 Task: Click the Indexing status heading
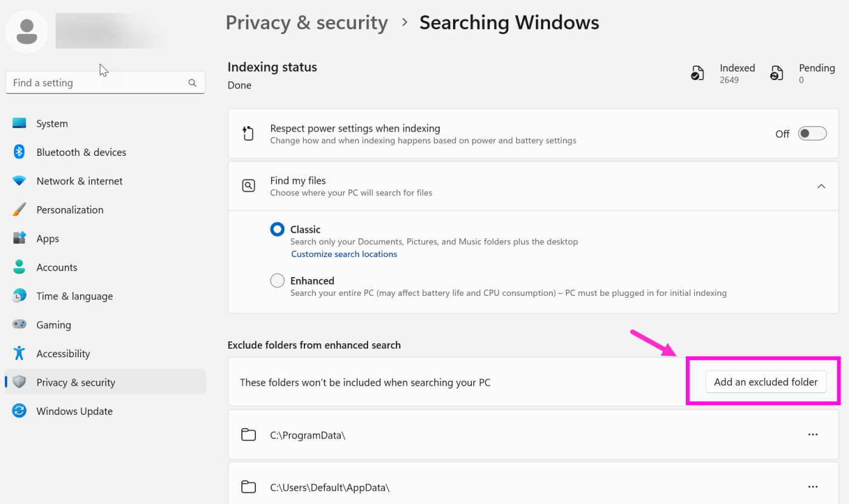click(272, 67)
